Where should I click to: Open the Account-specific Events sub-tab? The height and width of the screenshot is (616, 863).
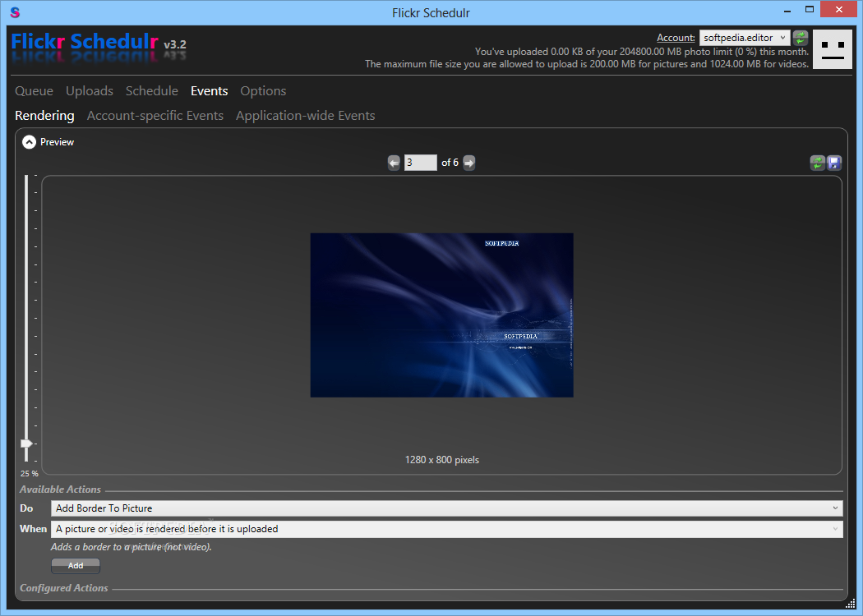click(155, 116)
